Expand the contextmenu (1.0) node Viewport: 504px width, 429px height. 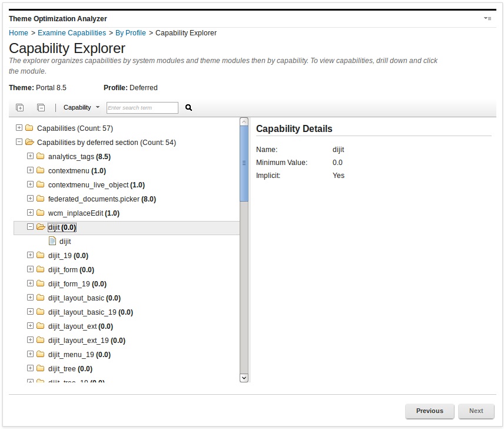pyautogui.click(x=30, y=170)
